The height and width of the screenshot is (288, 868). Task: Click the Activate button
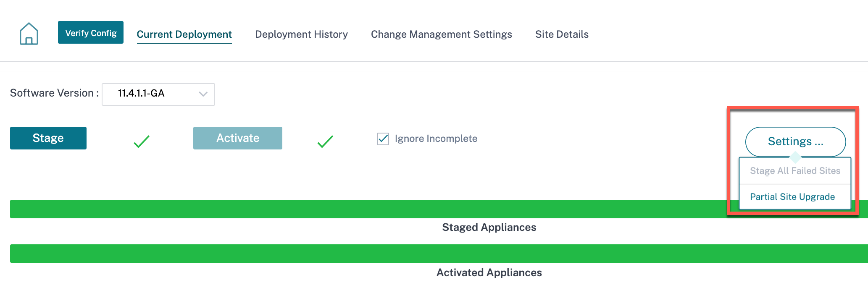[x=238, y=138]
